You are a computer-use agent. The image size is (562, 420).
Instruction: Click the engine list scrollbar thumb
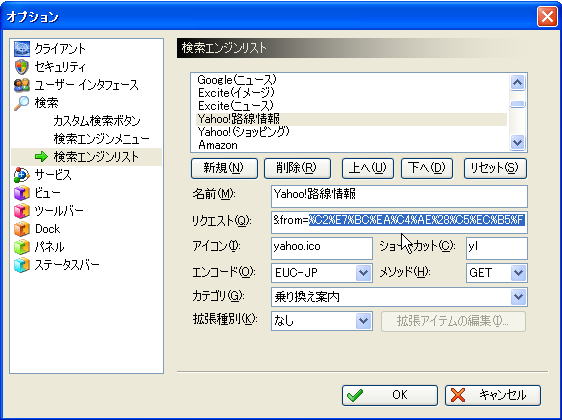click(x=518, y=104)
